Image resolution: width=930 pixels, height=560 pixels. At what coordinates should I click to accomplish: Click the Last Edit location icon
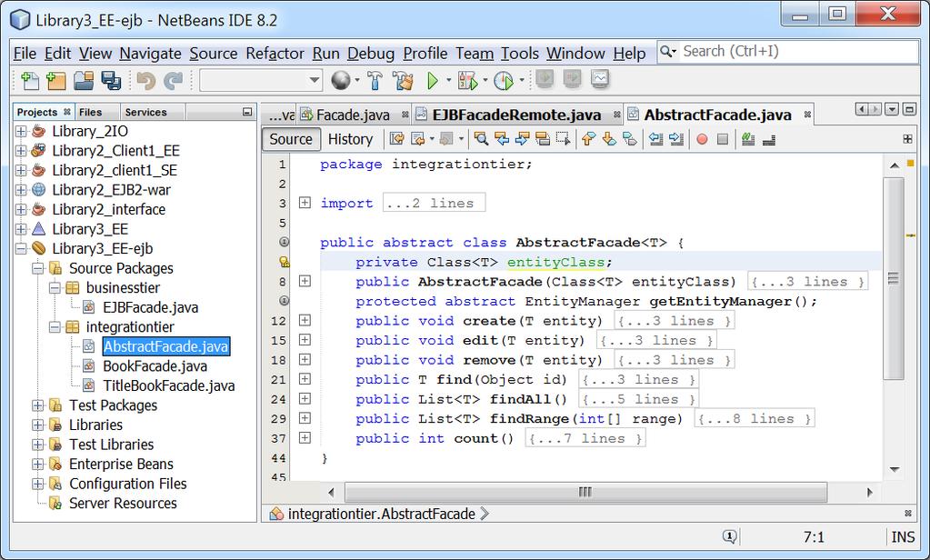[x=396, y=139]
